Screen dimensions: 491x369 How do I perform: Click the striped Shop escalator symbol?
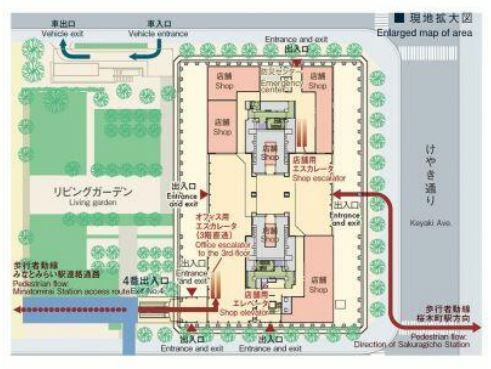tap(301, 134)
